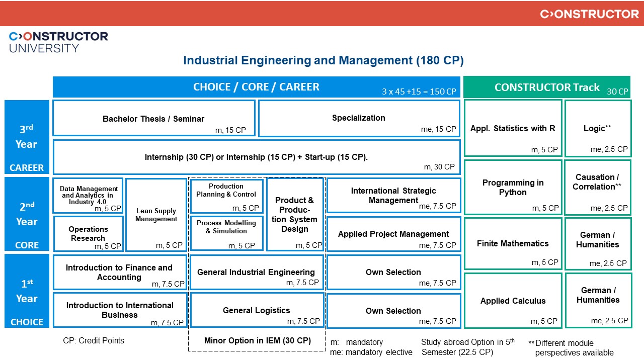Select Production Planning & Control module
This screenshot has width=644, height=362.
(x=226, y=196)
